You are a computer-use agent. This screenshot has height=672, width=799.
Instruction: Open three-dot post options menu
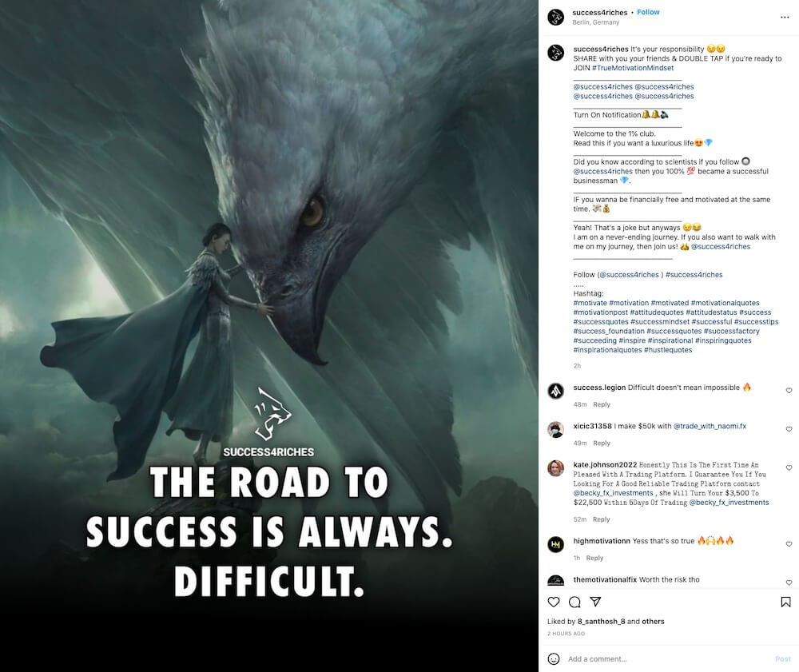coord(785,18)
